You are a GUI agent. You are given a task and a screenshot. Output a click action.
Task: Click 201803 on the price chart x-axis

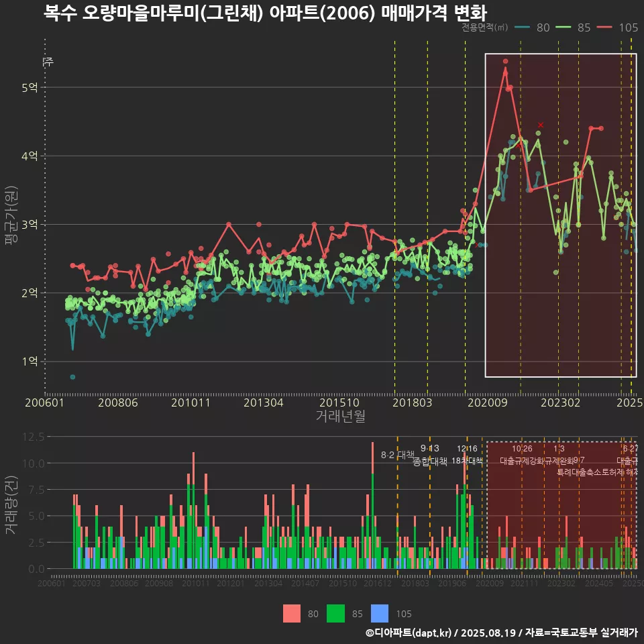coord(413,402)
